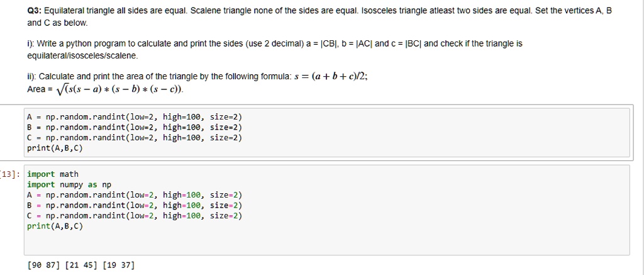Click the 'B = np.random.randint' line in cell 13
Viewport: 644px width, 275px height.
135,205
